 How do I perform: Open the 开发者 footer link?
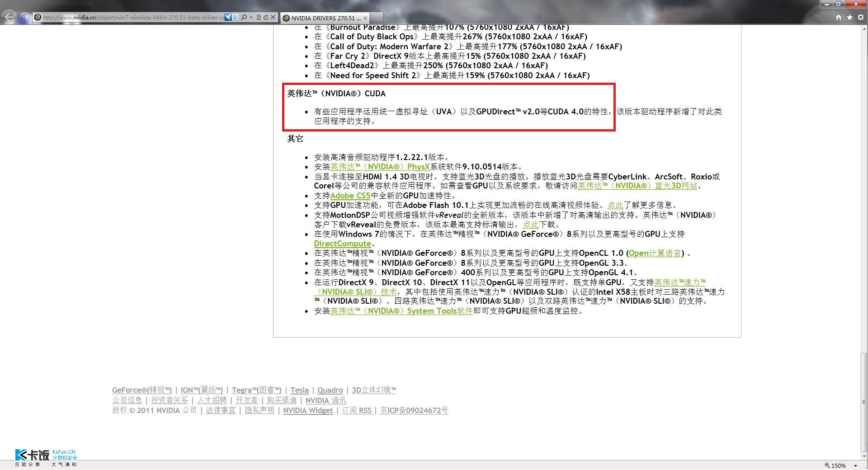[246, 400]
